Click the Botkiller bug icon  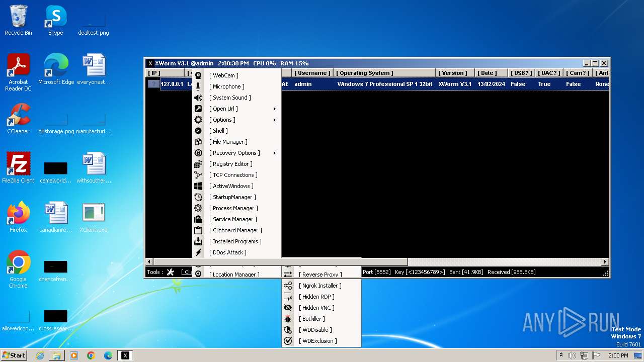click(288, 319)
